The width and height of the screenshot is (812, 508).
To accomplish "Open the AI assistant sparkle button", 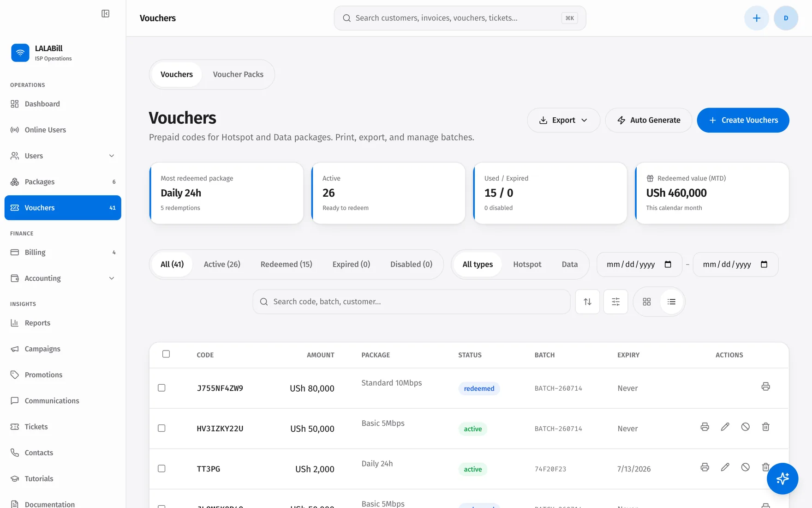I will tap(782, 478).
